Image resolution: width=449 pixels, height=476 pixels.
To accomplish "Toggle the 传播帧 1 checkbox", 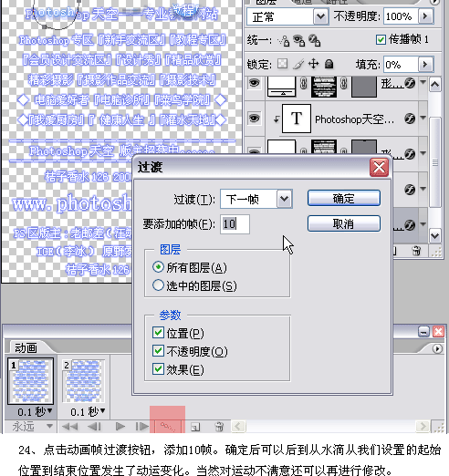I will 381,39.
